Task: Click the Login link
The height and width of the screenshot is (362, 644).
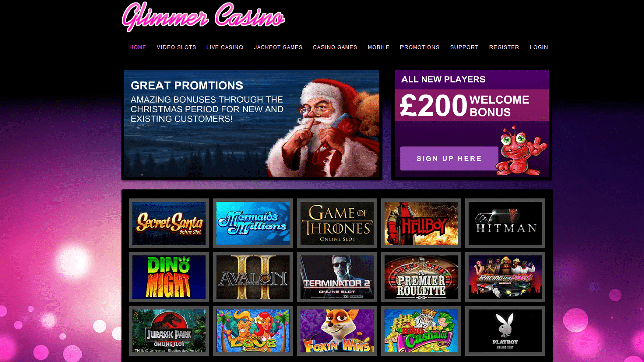Action: [x=539, y=47]
